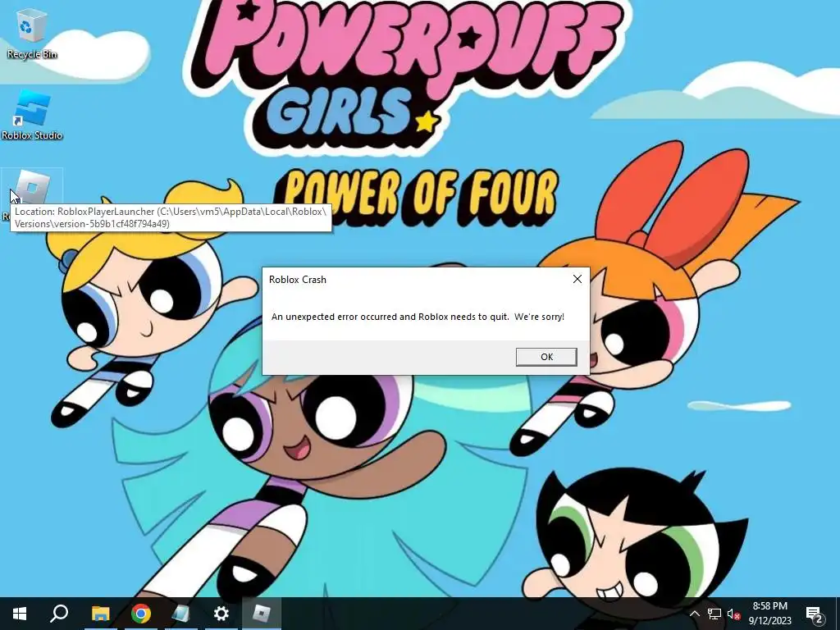The width and height of the screenshot is (840, 630).
Task: Close the Roblox Crash dialog
Action: (577, 279)
